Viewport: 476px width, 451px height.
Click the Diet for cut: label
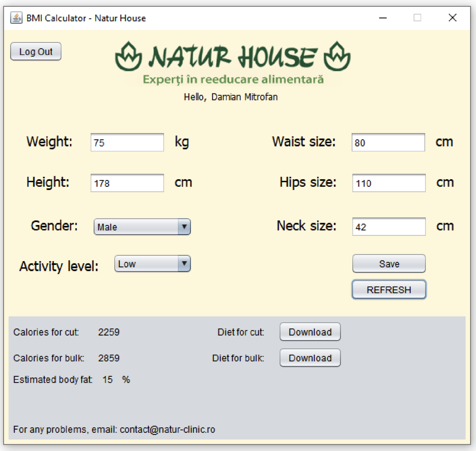click(x=241, y=332)
